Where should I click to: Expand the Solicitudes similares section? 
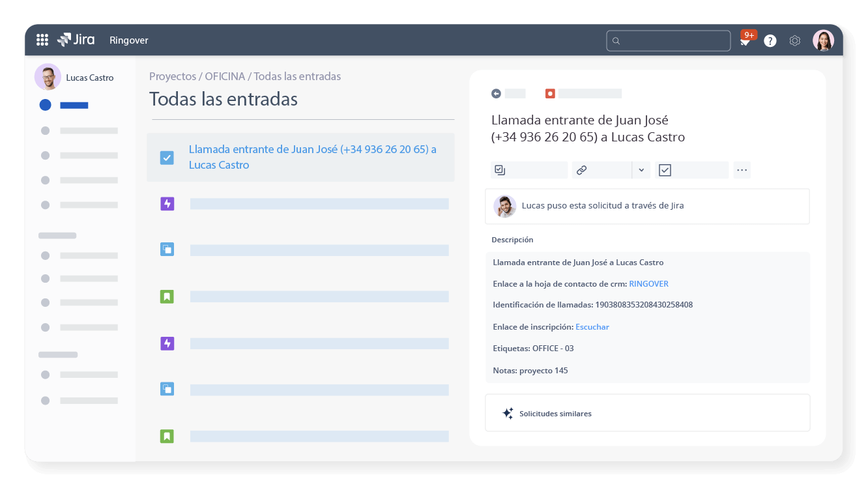pos(555,413)
